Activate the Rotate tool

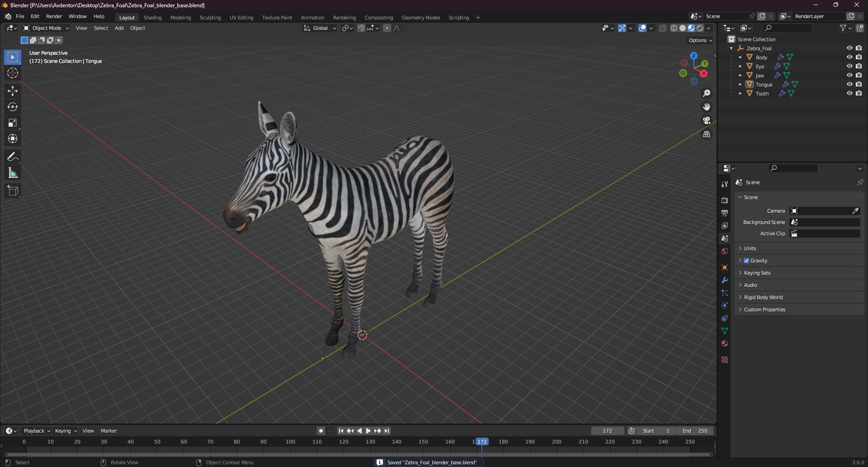point(13,107)
